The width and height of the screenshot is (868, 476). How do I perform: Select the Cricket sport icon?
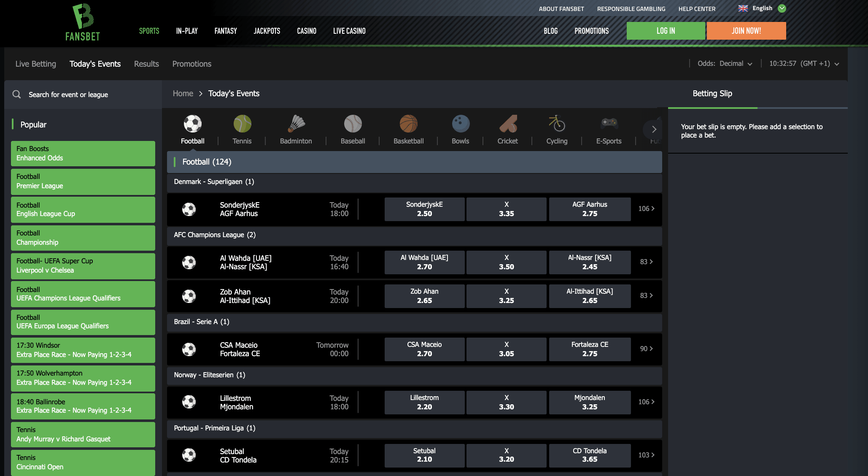click(508, 124)
